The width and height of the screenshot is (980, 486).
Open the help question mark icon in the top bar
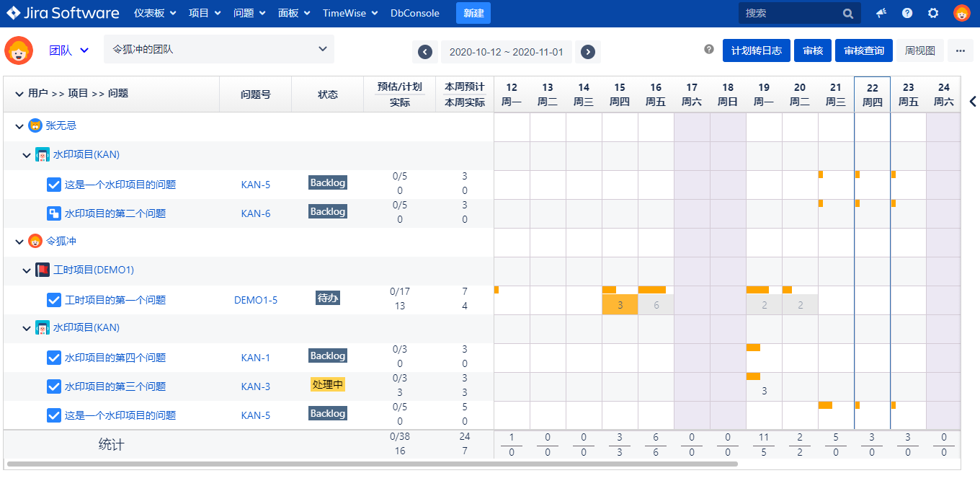pos(907,13)
